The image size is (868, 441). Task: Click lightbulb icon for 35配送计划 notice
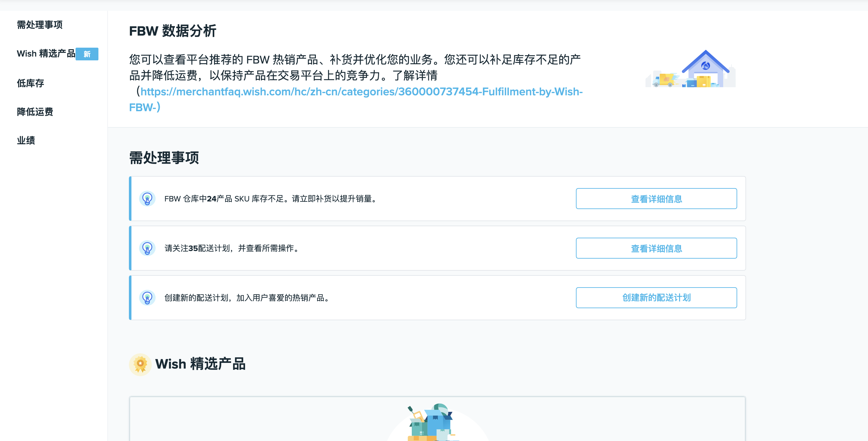pyautogui.click(x=147, y=248)
